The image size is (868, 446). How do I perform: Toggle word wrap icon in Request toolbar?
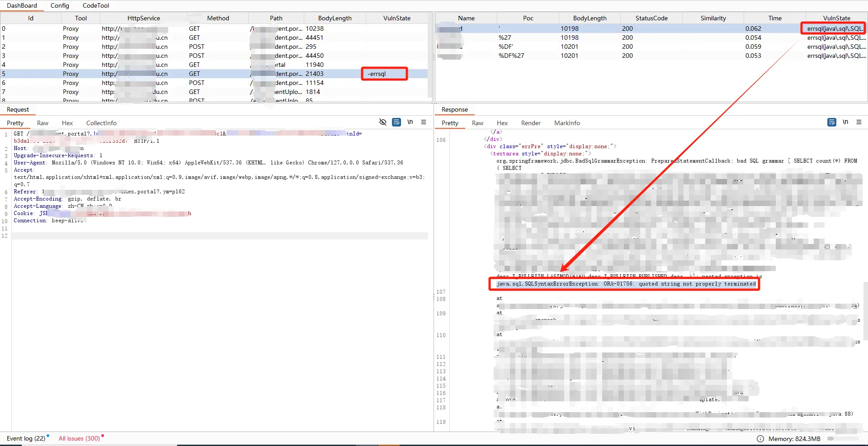click(396, 122)
